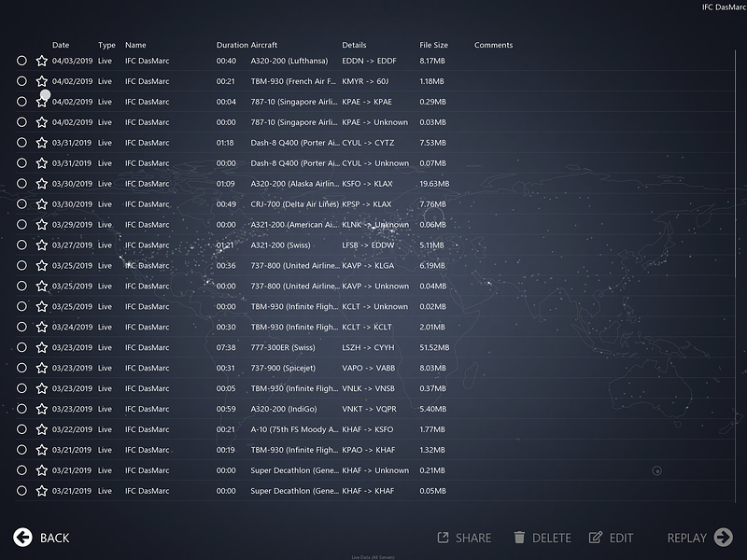Click the back arrow icon
747x560 pixels.
(22, 538)
